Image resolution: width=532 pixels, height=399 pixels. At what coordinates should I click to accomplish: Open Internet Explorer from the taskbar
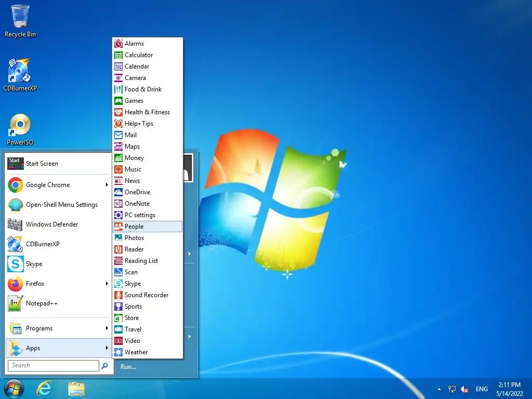pyautogui.click(x=44, y=389)
